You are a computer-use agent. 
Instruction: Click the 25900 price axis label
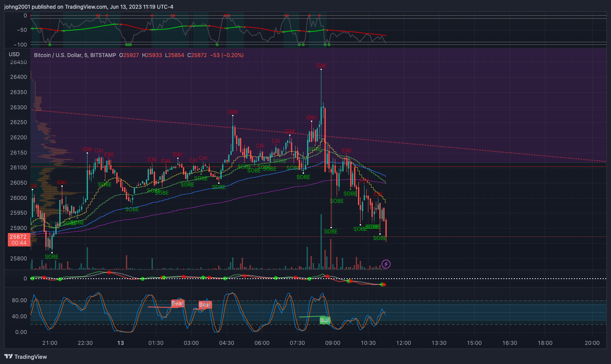coord(18,228)
